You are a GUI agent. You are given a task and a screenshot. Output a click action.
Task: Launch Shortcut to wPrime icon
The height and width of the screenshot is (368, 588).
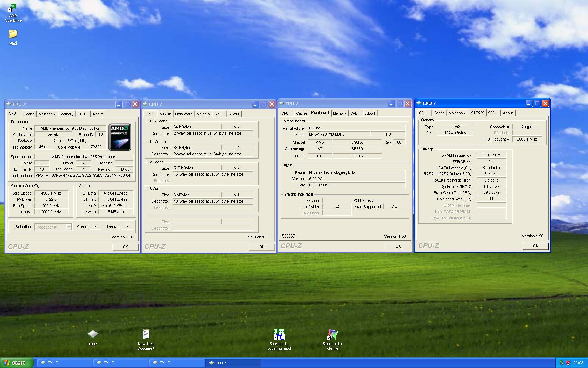332,340
